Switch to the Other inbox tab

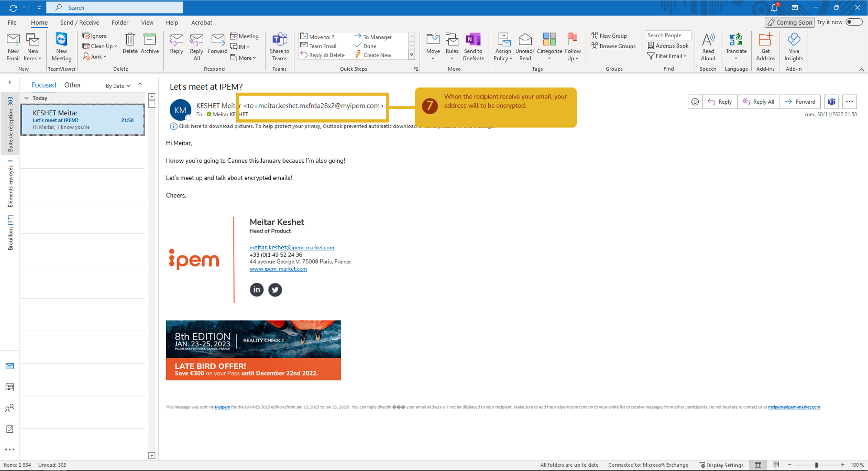(72, 85)
